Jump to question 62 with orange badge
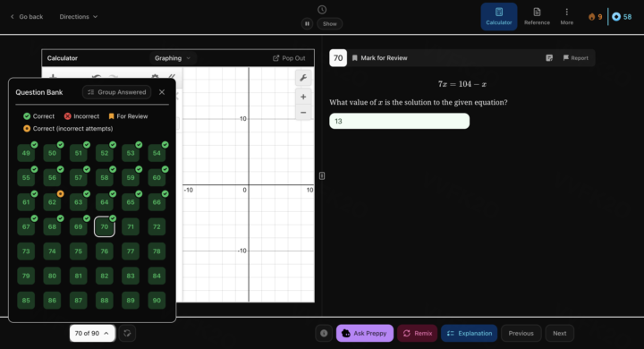Screen dimensions: 644x349 tap(52, 202)
